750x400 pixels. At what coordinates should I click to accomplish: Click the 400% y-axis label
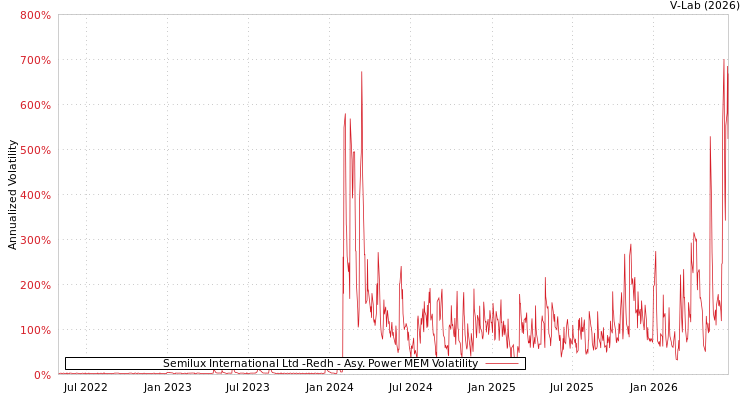click(x=35, y=195)
